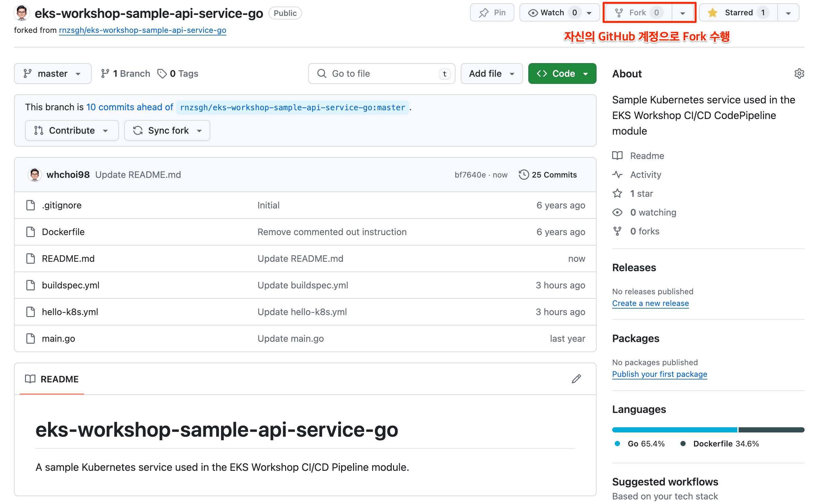Viewport: 816px width, 504px height.
Task: Click the repository owner avatar at top
Action: pyautogui.click(x=22, y=13)
